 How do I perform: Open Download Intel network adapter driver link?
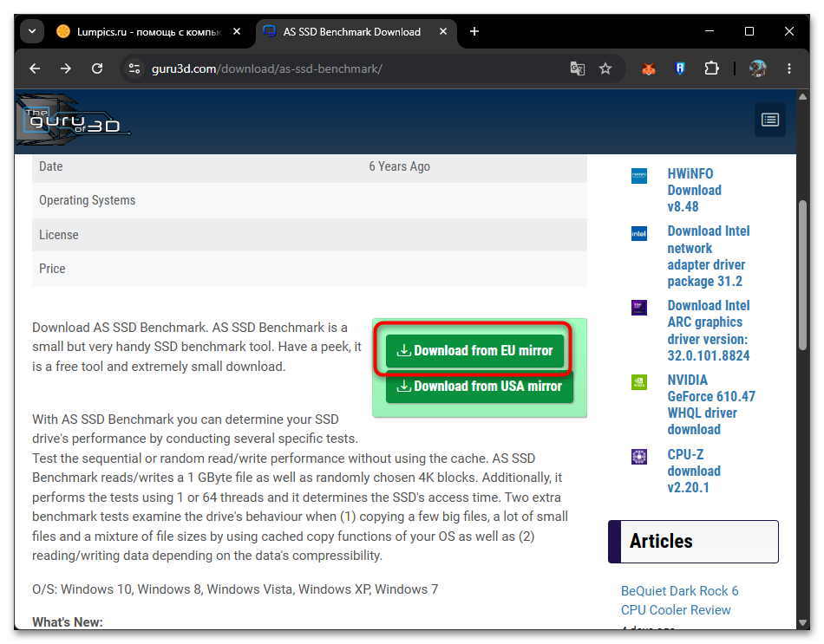(x=709, y=257)
